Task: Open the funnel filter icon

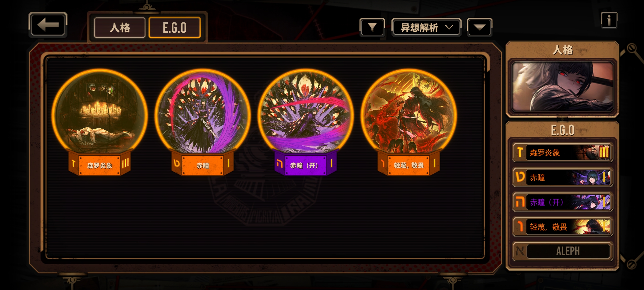Action: [372, 27]
